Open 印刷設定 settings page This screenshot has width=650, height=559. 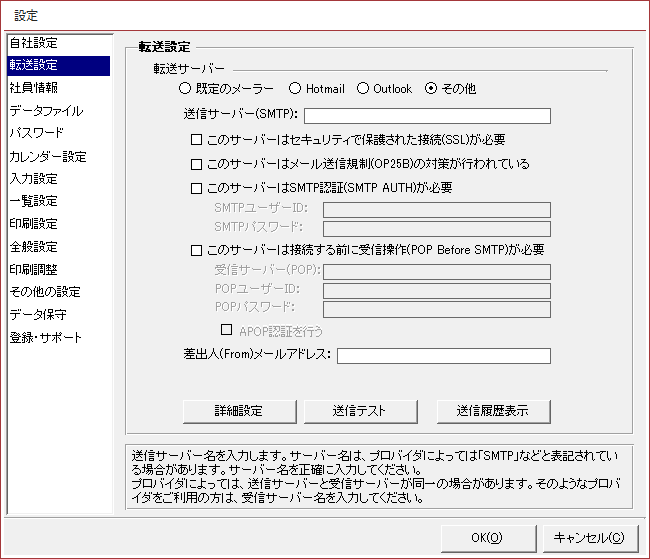tap(33, 224)
